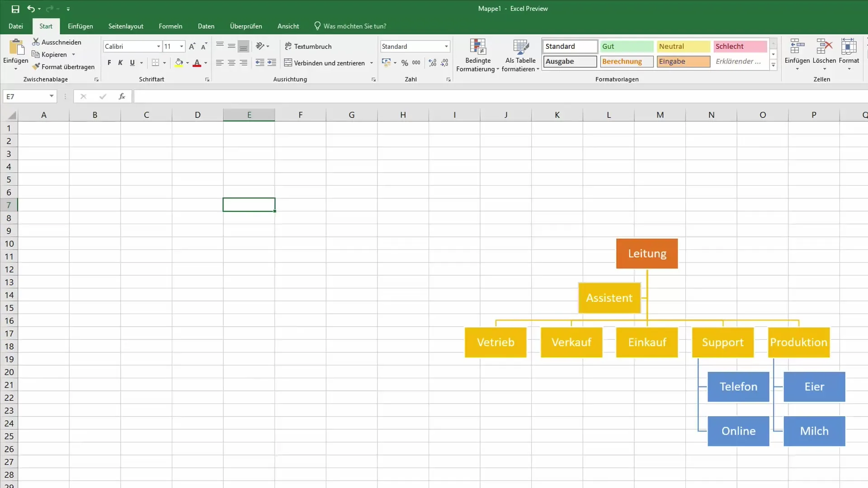Click the percent style icon
The image size is (868, 488).
click(x=405, y=63)
